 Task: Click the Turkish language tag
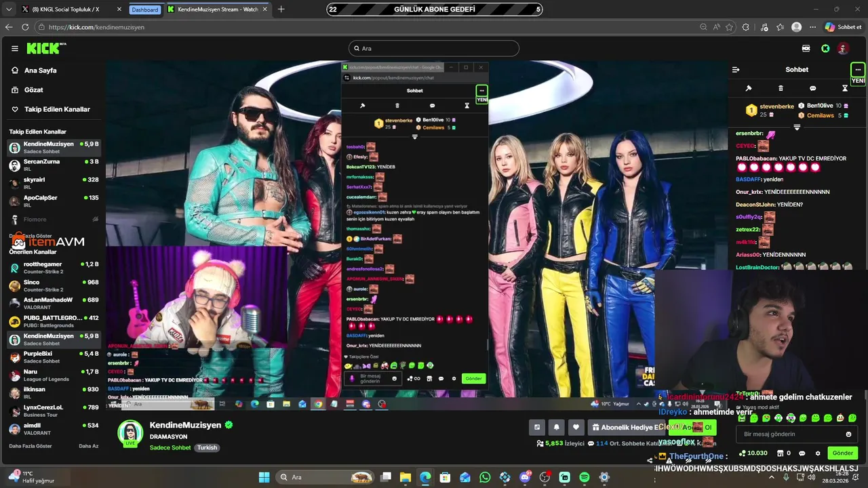point(207,447)
